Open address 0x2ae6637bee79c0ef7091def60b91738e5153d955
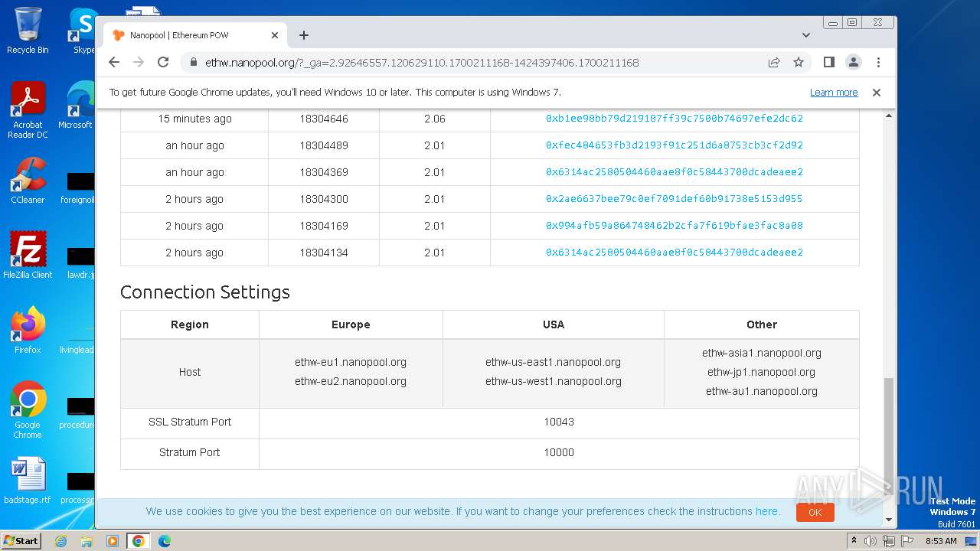This screenshot has height=551, width=980. click(x=675, y=199)
